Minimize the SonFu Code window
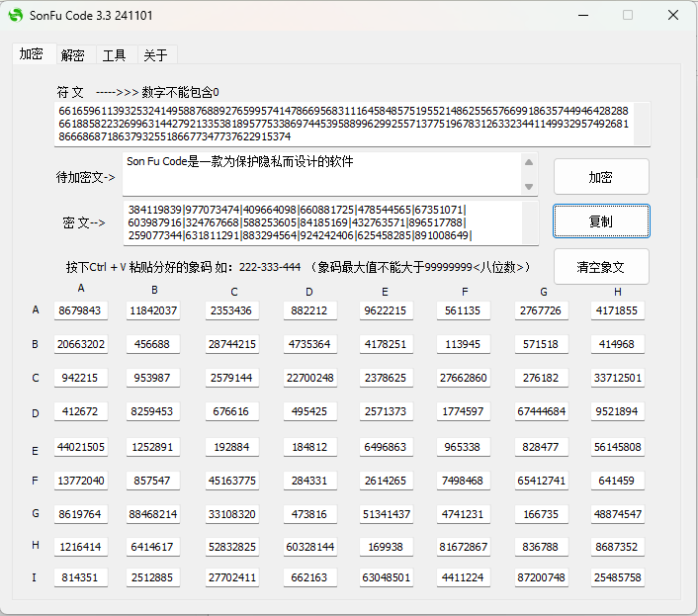This screenshot has width=698, height=616. [581, 16]
